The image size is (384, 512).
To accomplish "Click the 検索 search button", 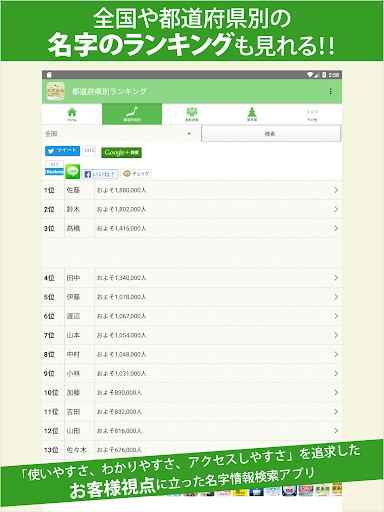I will [x=271, y=134].
